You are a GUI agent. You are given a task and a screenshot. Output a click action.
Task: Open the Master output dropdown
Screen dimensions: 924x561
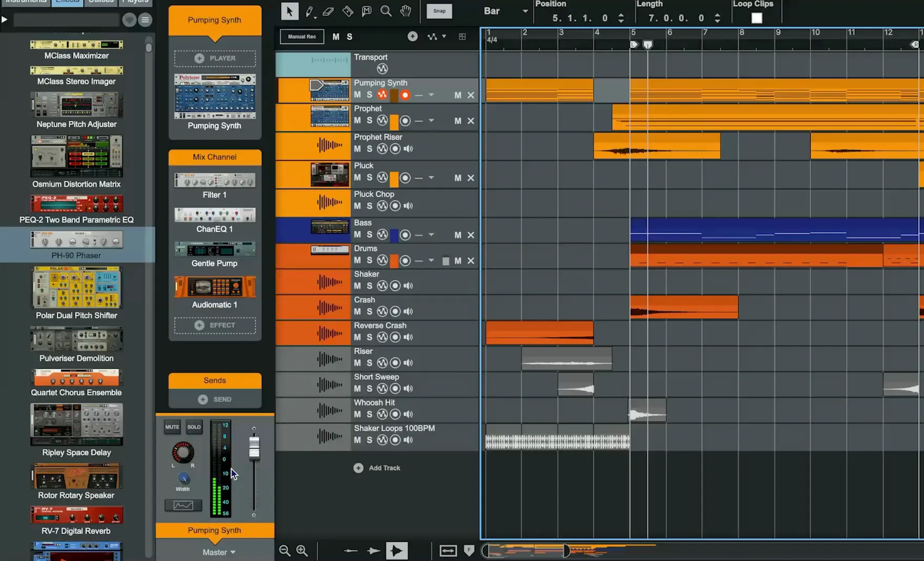(x=219, y=552)
